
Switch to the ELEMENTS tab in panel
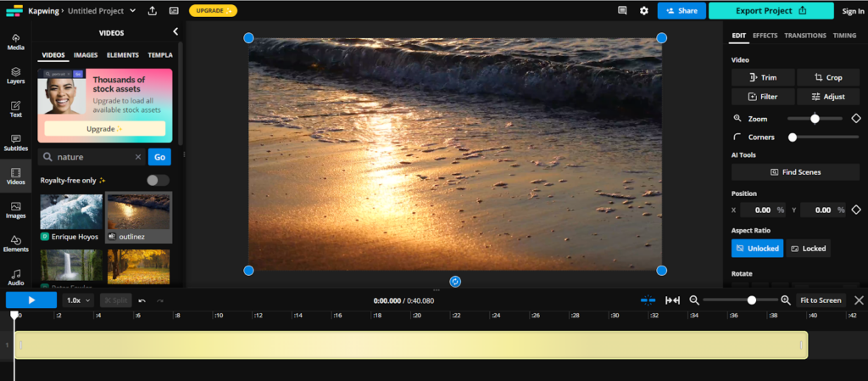(x=123, y=55)
